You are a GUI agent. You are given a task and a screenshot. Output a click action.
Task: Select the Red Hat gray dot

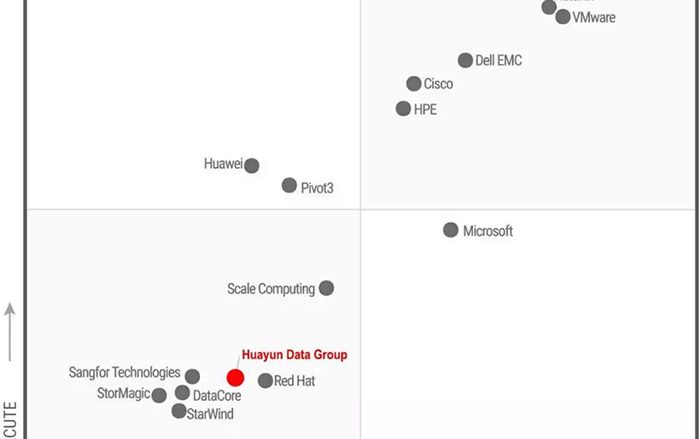click(265, 380)
